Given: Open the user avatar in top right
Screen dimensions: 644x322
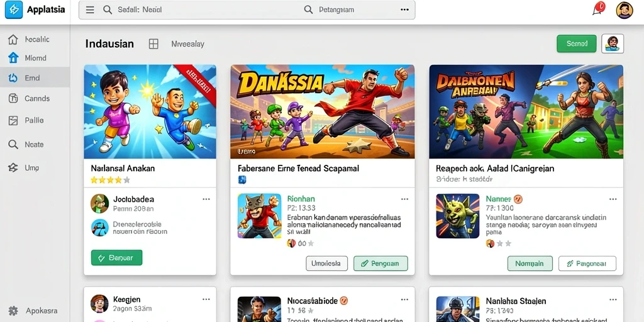Looking at the screenshot, I should click(x=625, y=10).
